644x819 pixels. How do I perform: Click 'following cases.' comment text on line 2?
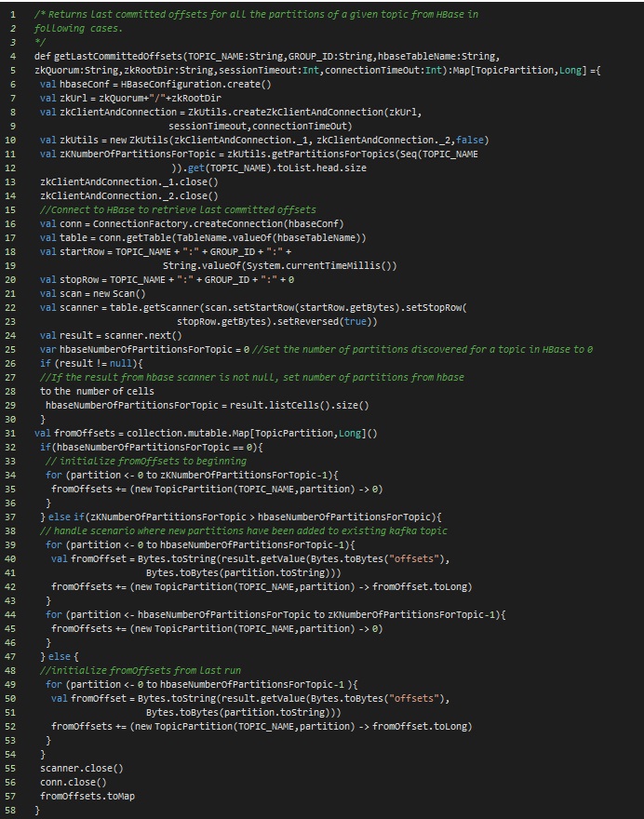[x=79, y=28]
